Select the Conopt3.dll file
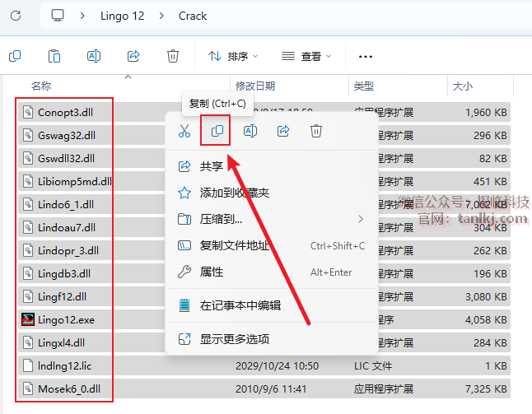The height and width of the screenshot is (414, 532). click(x=65, y=112)
